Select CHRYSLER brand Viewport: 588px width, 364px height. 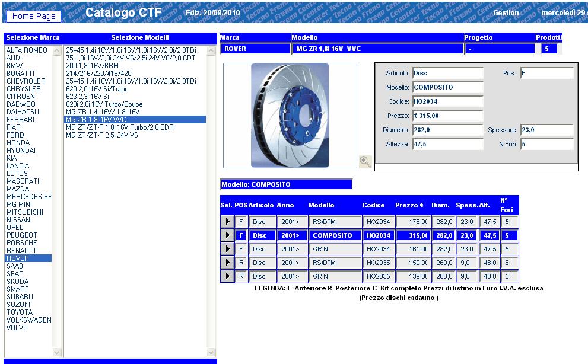[24, 89]
